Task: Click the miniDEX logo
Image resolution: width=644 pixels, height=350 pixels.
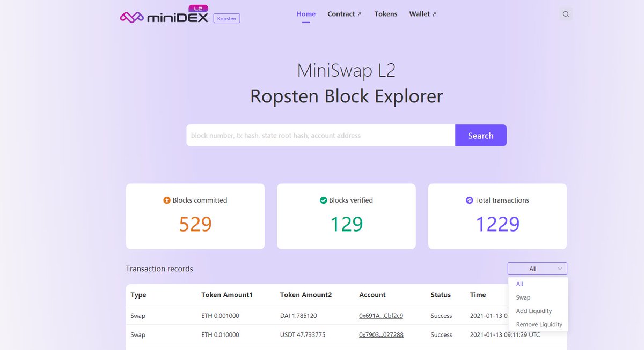Action: click(x=165, y=14)
